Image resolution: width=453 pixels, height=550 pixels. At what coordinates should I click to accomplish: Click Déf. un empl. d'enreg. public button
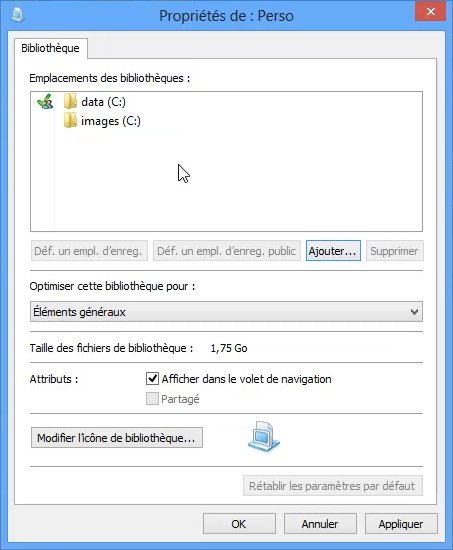(227, 250)
